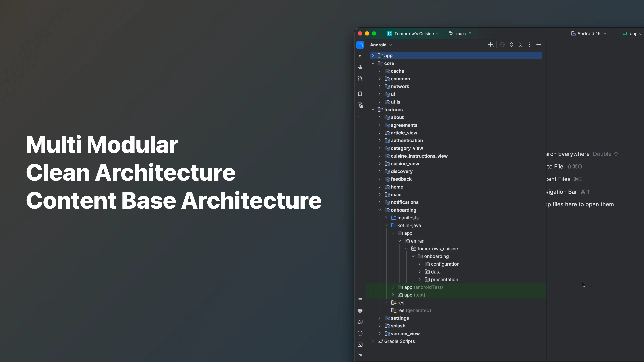This screenshot has height=362, width=644.
Task: Open the Problems tool window
Action: click(360, 333)
